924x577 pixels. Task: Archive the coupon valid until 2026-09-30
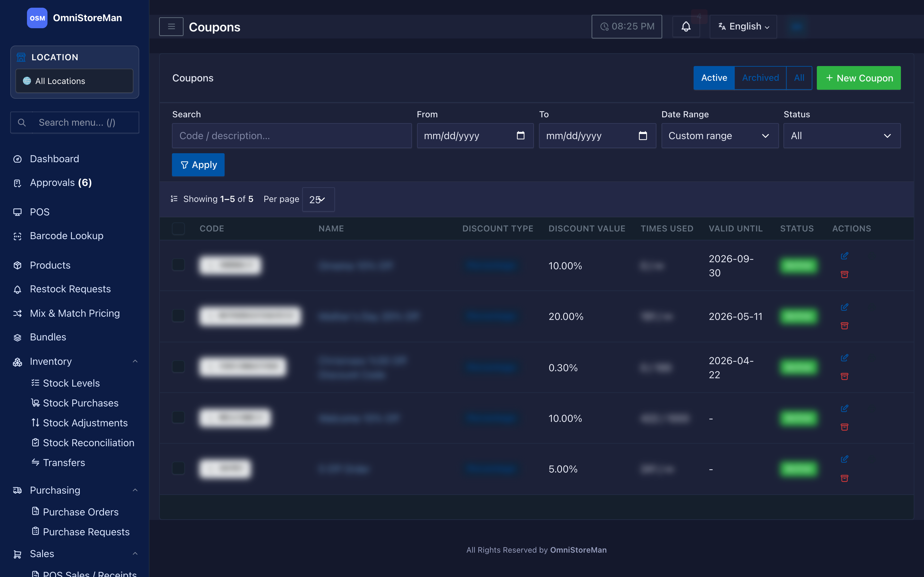[x=844, y=274]
